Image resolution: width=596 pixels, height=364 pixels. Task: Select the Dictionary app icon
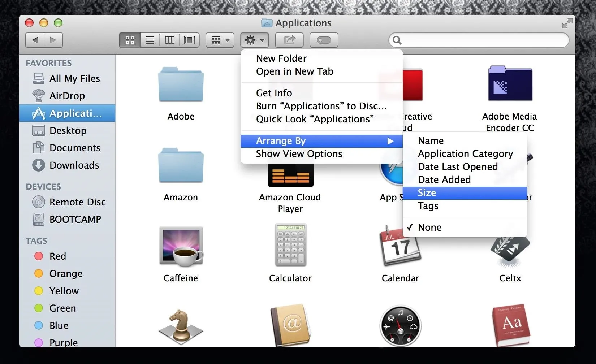tap(511, 326)
